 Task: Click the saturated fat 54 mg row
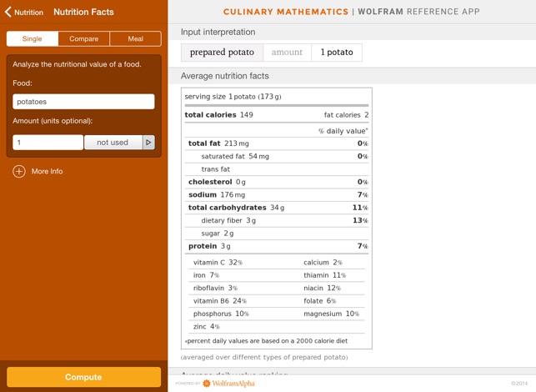277,156
